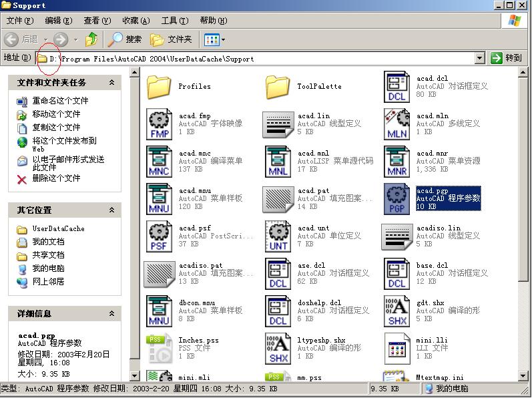The height and width of the screenshot is (398, 532).
Task: Select the acad.mnr menu resource icon
Action: tap(396, 162)
